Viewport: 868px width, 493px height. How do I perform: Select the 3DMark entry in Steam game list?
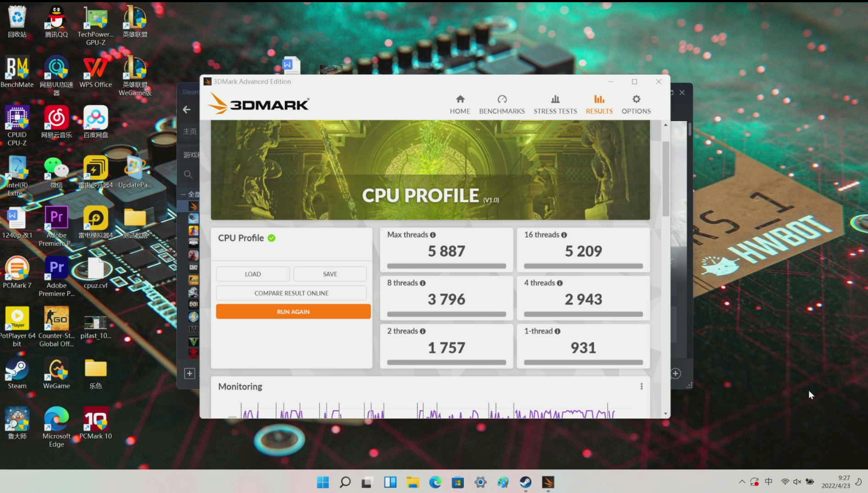[x=193, y=206]
